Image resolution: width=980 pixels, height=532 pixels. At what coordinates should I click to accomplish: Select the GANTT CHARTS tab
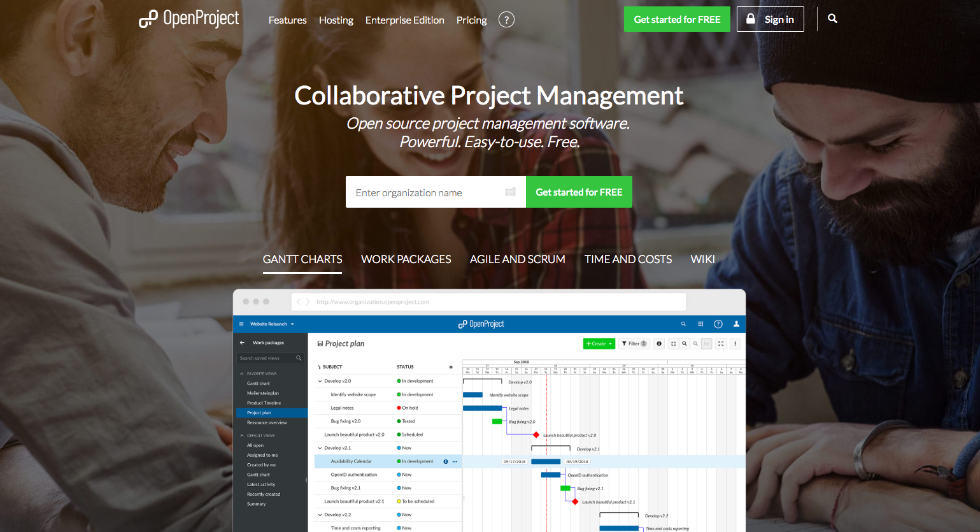coord(302,259)
